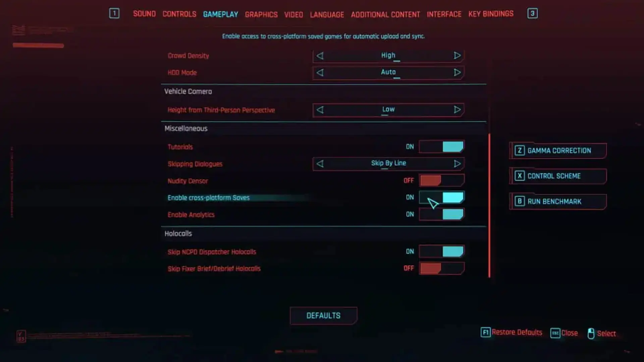Click Defaults button to reset settings
Screen dimensions: 644x362
coord(323,315)
